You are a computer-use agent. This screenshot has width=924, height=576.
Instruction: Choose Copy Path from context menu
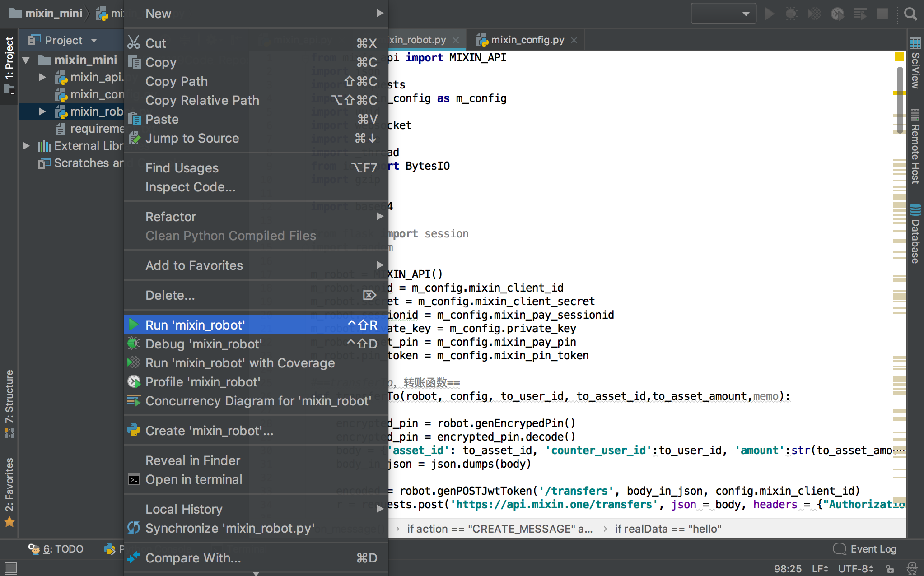(256, 81)
